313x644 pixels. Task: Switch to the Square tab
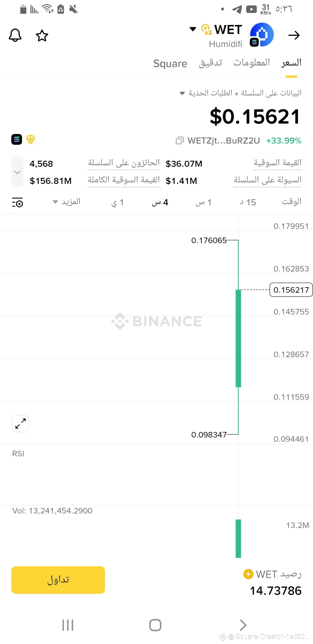pyautogui.click(x=170, y=64)
